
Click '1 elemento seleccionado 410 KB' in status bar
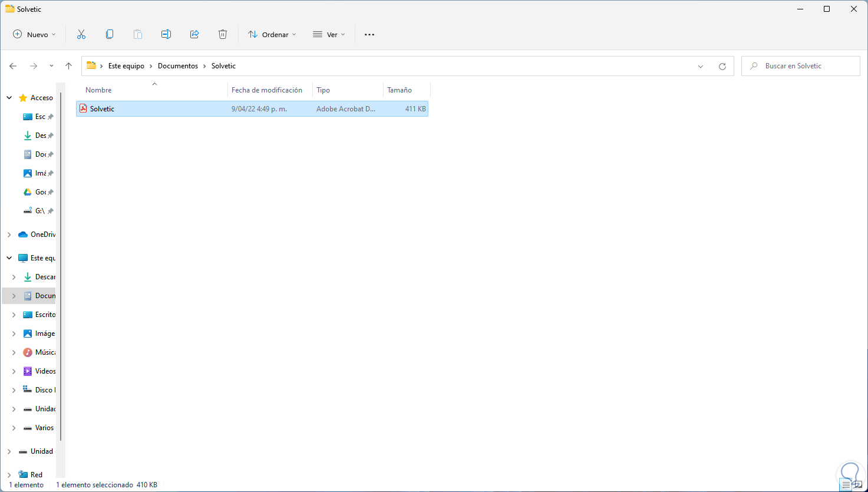(107, 485)
